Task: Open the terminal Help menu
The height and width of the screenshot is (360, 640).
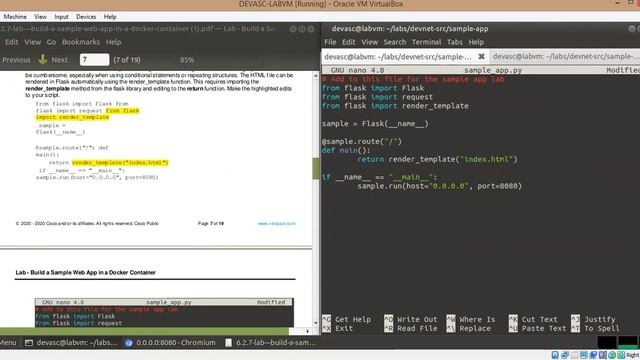Action: 476,42
